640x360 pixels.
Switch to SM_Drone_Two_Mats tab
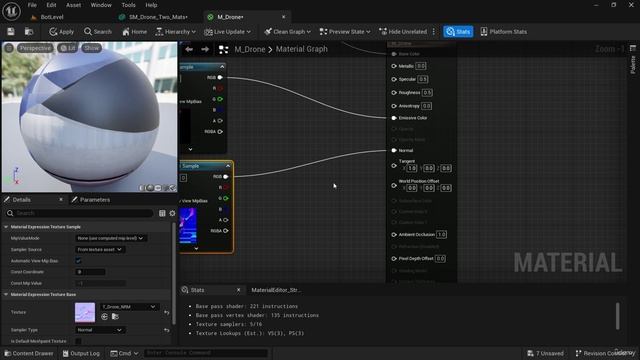158,17
